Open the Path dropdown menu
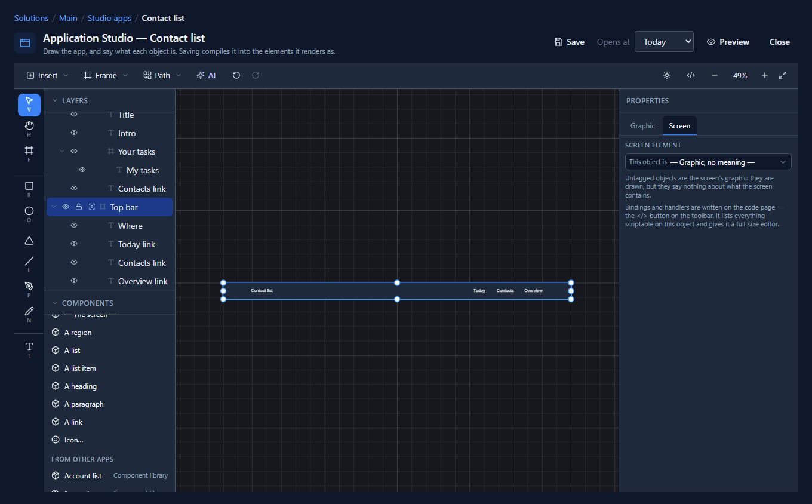This screenshot has width=812, height=504. 162,75
